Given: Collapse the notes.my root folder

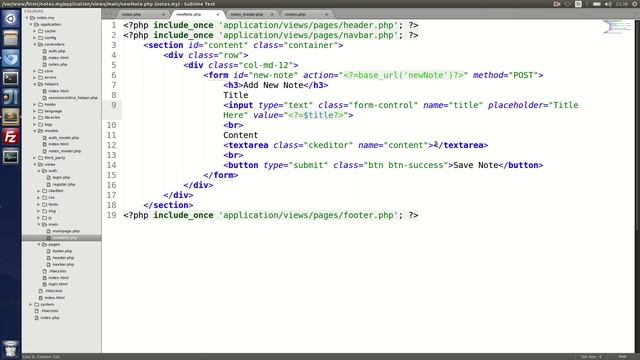Looking at the screenshot, I should point(27,18).
